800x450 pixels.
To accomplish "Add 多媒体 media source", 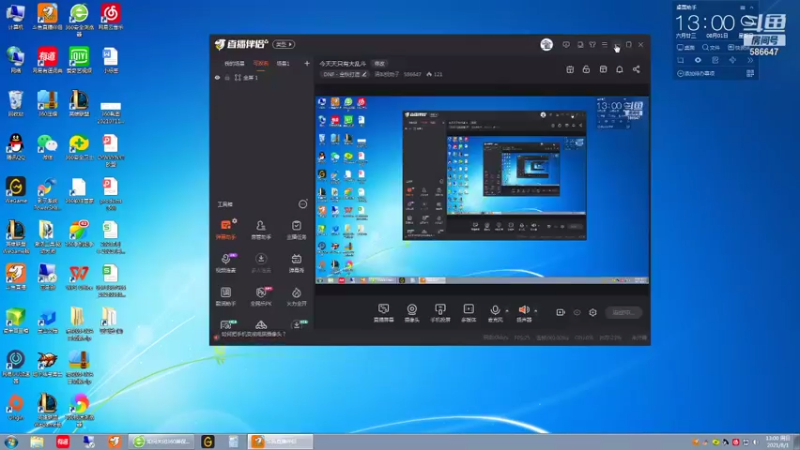I will coord(468,313).
